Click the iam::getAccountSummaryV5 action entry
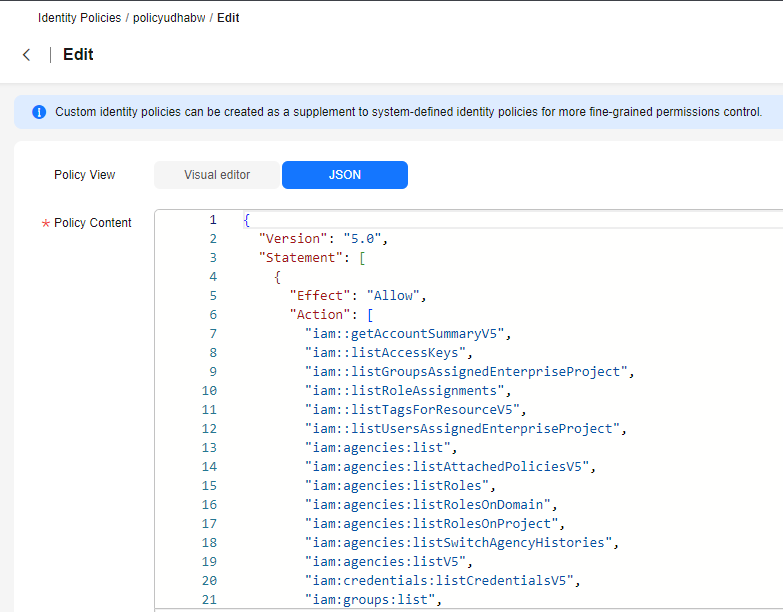Screen dimensions: 783x612 [x=408, y=334]
